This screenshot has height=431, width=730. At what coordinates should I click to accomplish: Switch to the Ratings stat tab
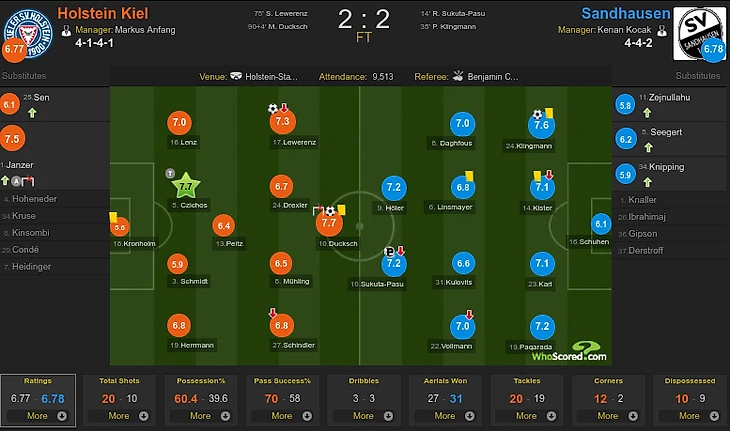click(37, 382)
